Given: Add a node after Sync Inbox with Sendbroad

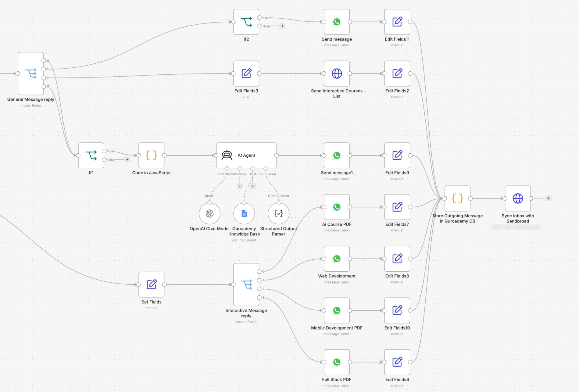Looking at the screenshot, I should point(548,198).
